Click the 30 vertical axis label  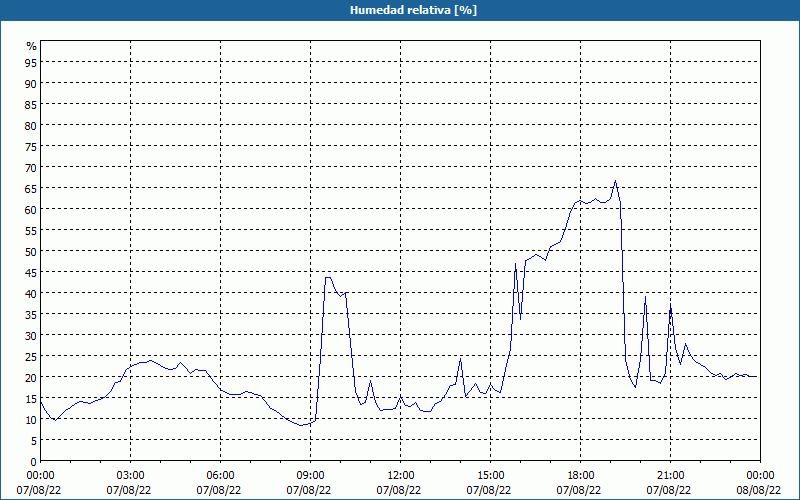point(31,335)
